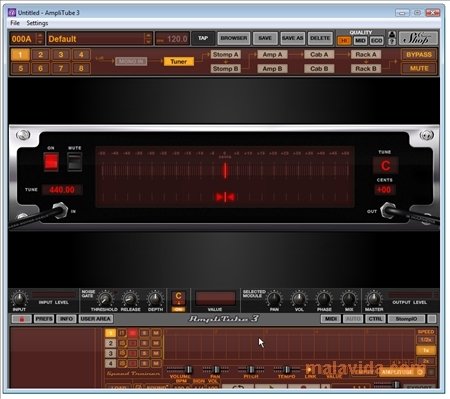Click the StompIO button
Viewport: 450px width, 399px height.
tap(406, 319)
